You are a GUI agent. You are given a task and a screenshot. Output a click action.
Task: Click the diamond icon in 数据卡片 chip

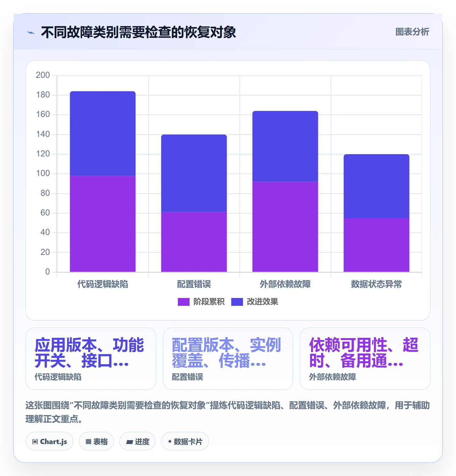click(170, 441)
